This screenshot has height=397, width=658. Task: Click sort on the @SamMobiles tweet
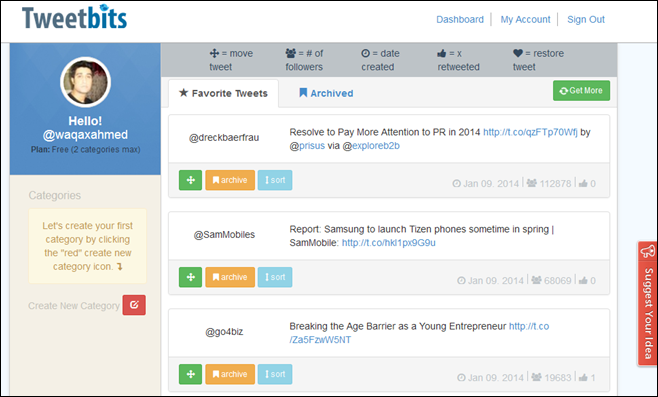[x=275, y=277]
